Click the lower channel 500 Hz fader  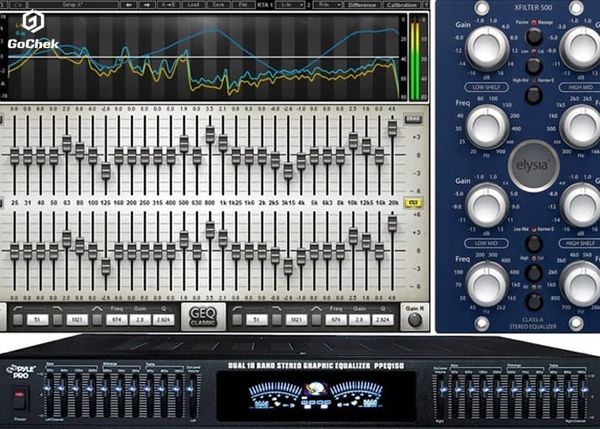(184, 239)
